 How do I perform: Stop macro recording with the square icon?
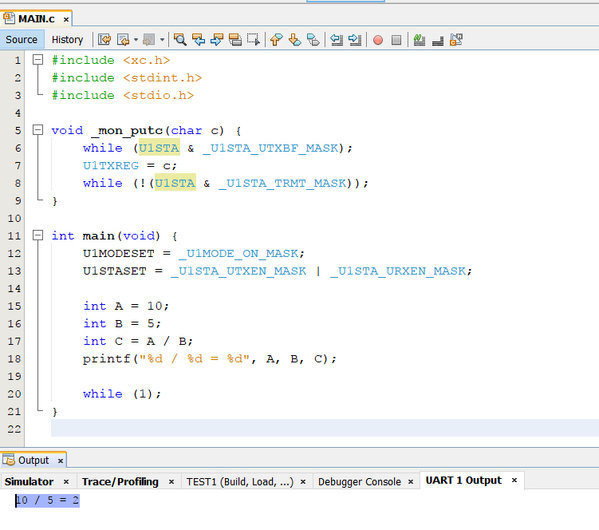tap(396, 40)
